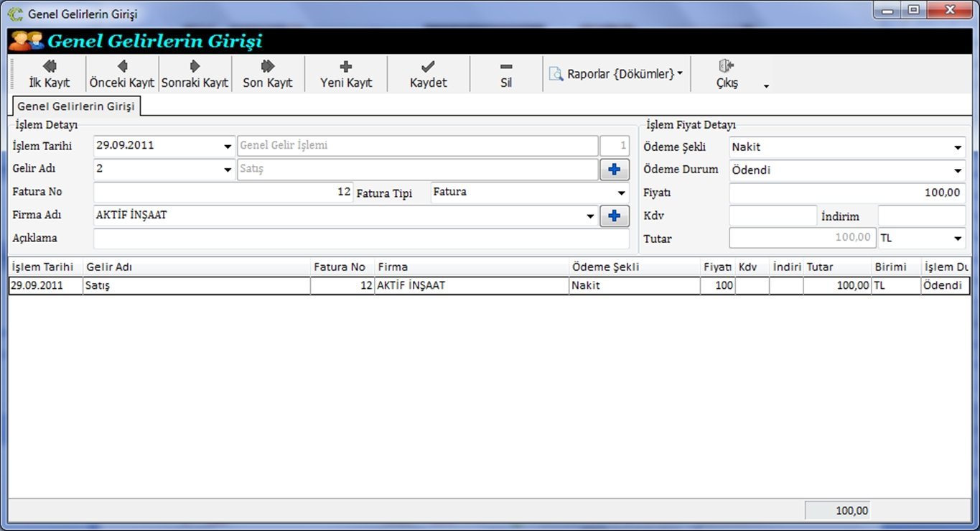Viewport: 980px width, 531px height.
Task: Expand the Ödeme Şekli payment method dropdown
Action: (958, 148)
